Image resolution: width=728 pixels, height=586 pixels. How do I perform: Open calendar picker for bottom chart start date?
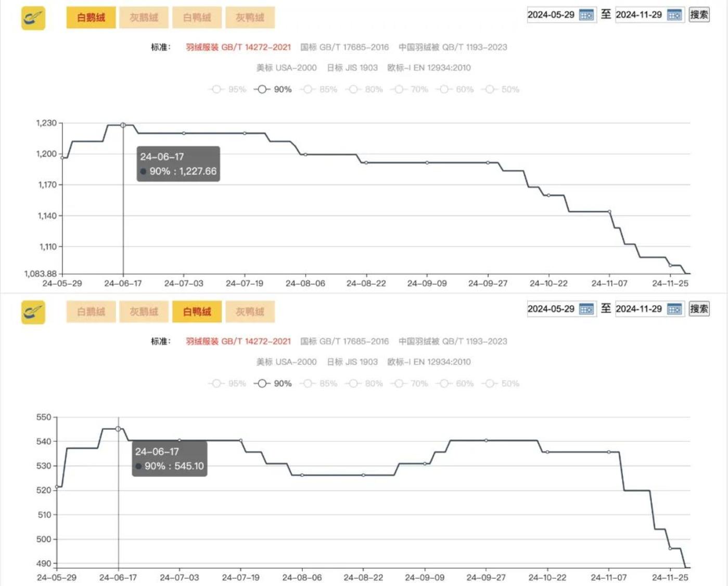(x=586, y=309)
